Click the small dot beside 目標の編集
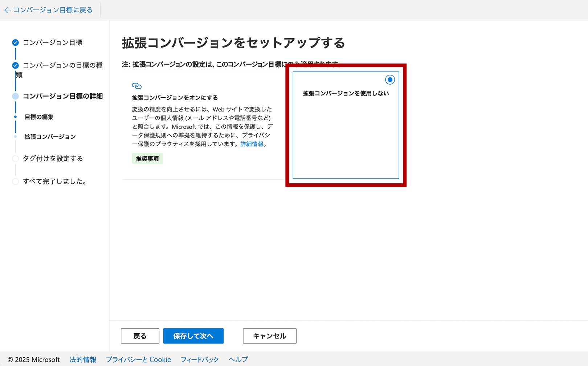 [x=15, y=117]
